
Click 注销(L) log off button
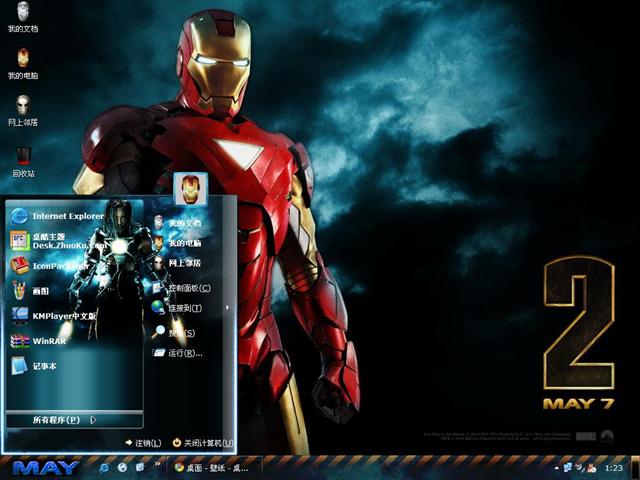143,442
